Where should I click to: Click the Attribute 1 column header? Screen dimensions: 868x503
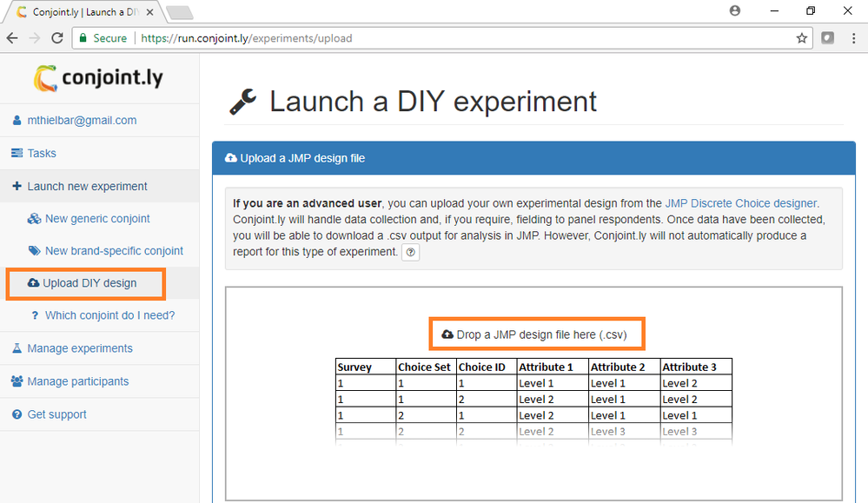[552, 367]
